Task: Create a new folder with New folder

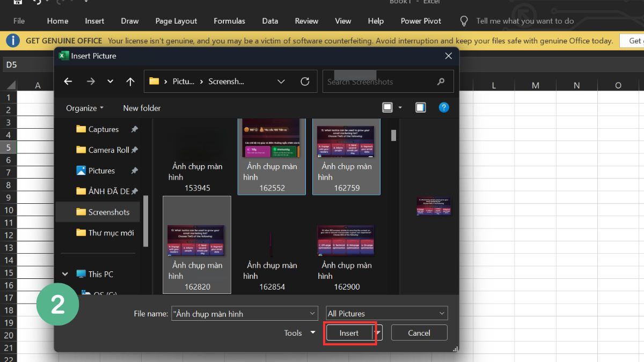Action: coord(141,108)
